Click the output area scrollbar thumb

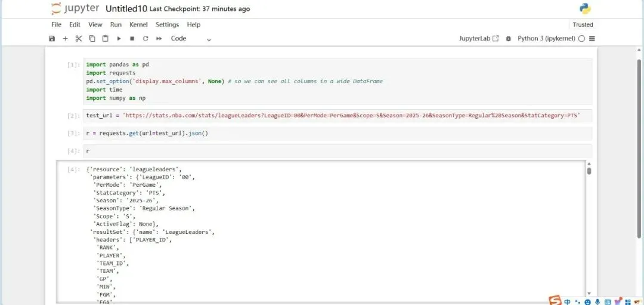tap(589, 171)
